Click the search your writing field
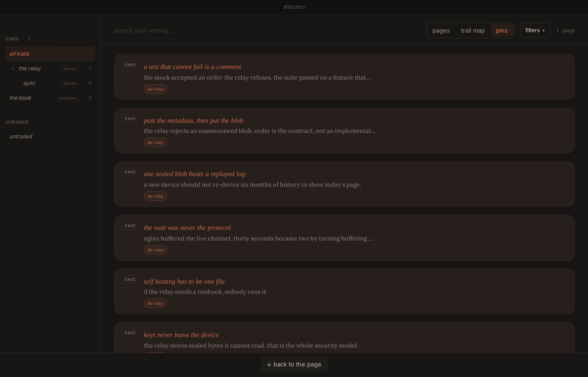Viewport: 588px width, 377px height. (267, 31)
